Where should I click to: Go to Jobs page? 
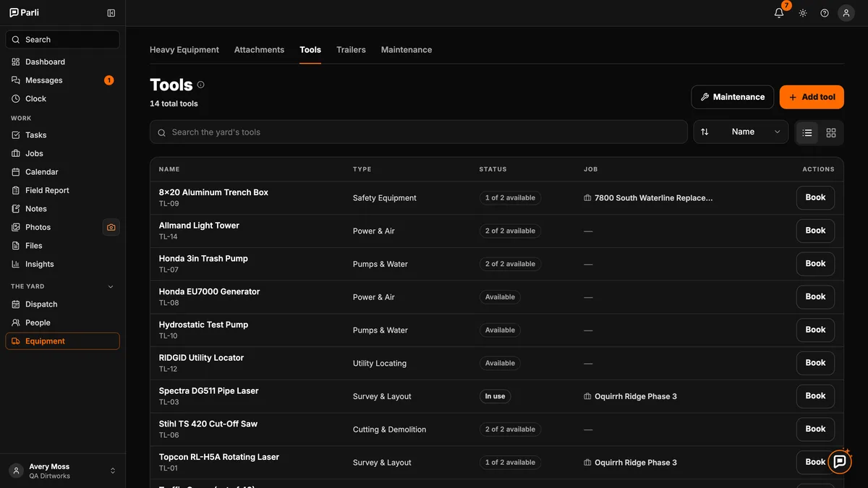63,153
